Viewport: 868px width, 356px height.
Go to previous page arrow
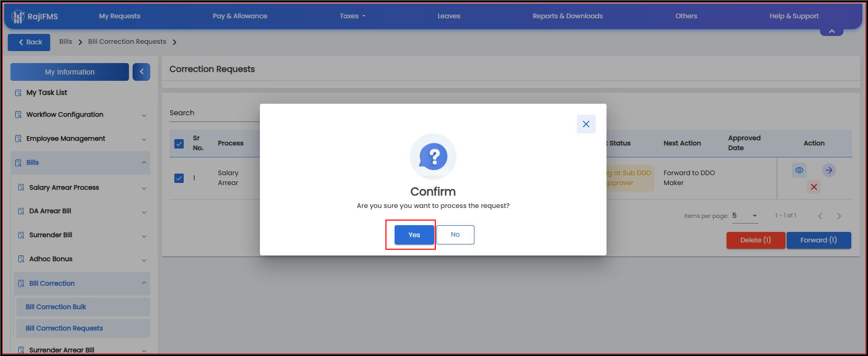[821, 216]
